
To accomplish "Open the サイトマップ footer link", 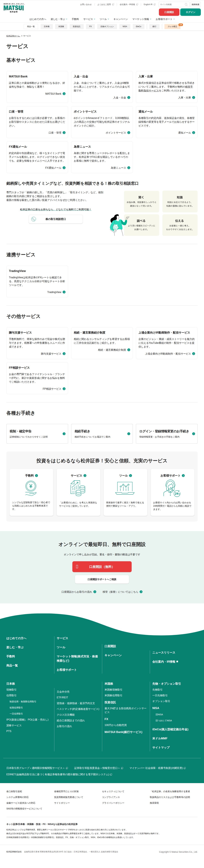I will click(161, 747).
